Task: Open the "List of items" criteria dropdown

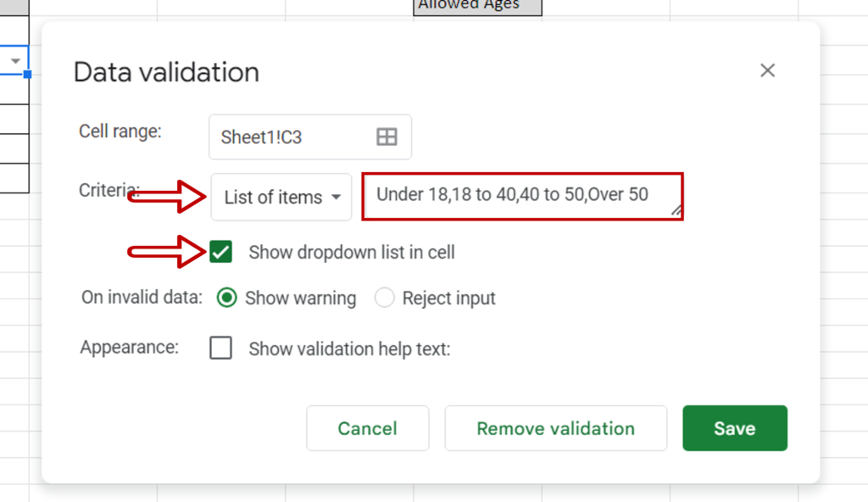Action: 281,197
